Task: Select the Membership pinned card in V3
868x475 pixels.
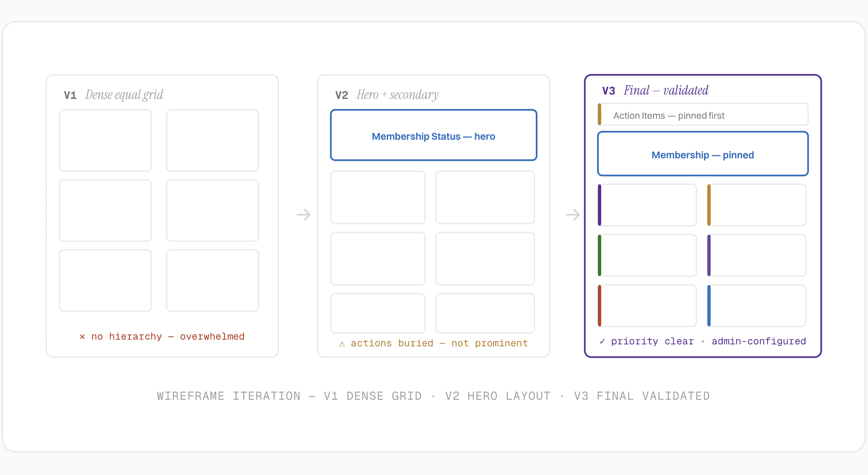Action: tap(703, 154)
